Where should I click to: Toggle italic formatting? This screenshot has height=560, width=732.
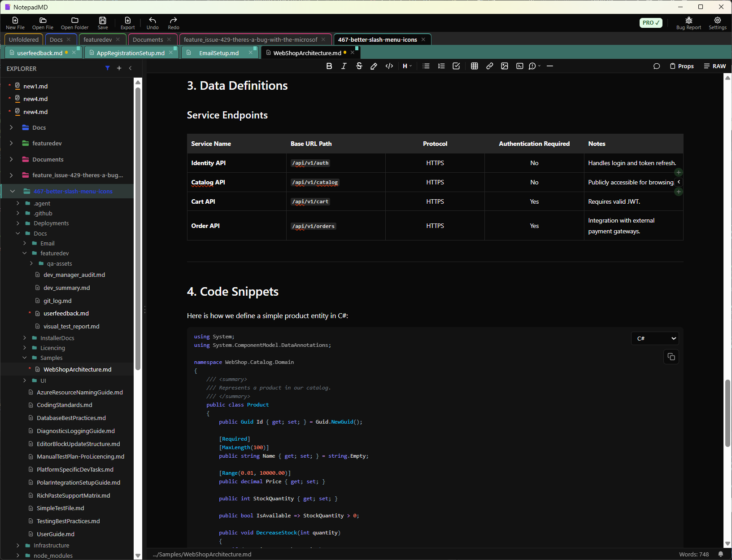344,66
